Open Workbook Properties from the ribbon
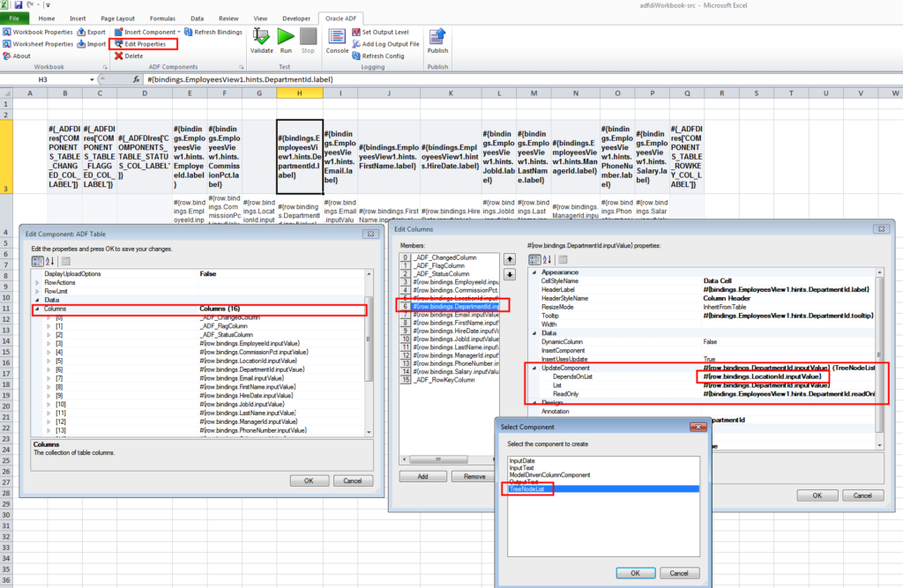The width and height of the screenshot is (903, 588). tap(41, 32)
